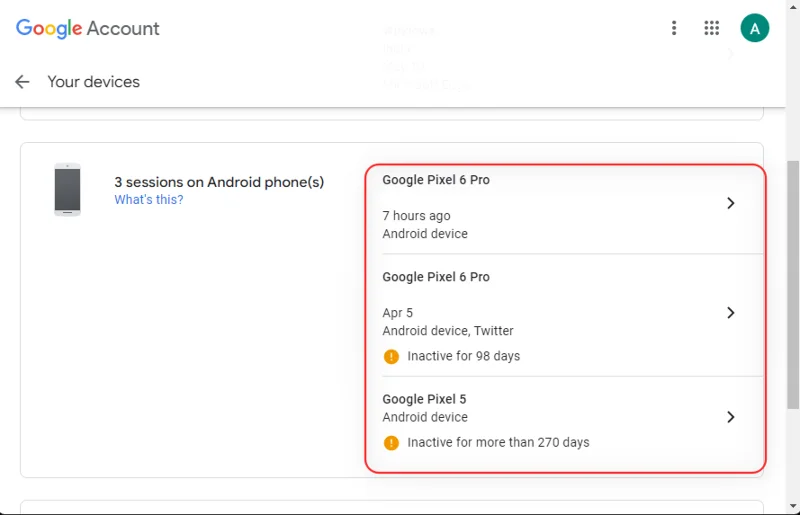Click the Android phone device image
Viewport: 800px width, 515px height.
click(x=67, y=189)
